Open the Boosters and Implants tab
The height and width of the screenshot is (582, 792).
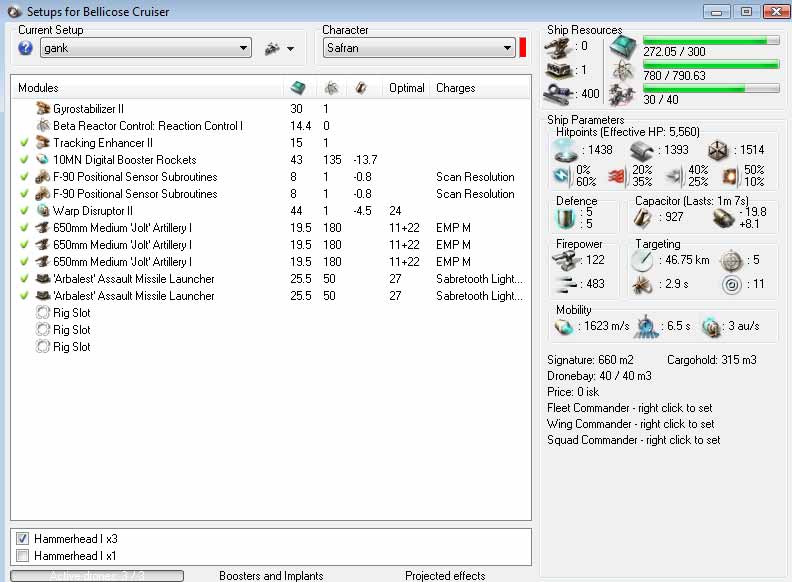pos(271,575)
